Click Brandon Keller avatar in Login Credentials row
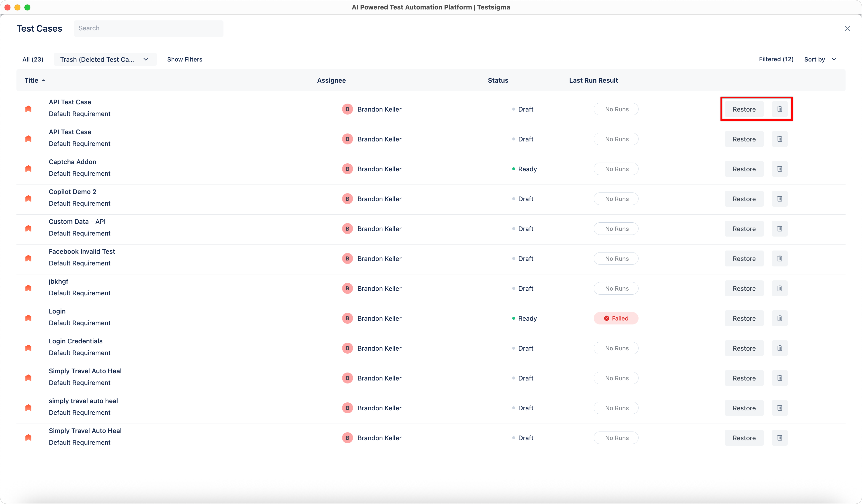Viewport: 862px width, 504px height. click(x=347, y=348)
